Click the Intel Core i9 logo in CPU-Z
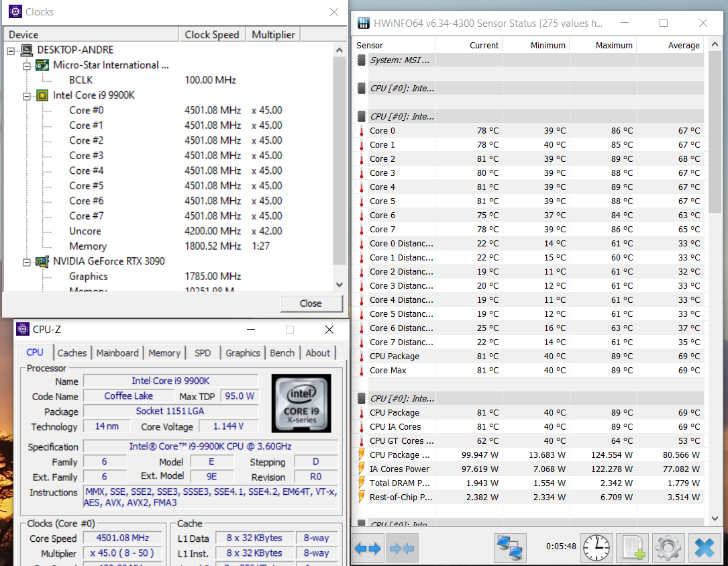 (301, 404)
